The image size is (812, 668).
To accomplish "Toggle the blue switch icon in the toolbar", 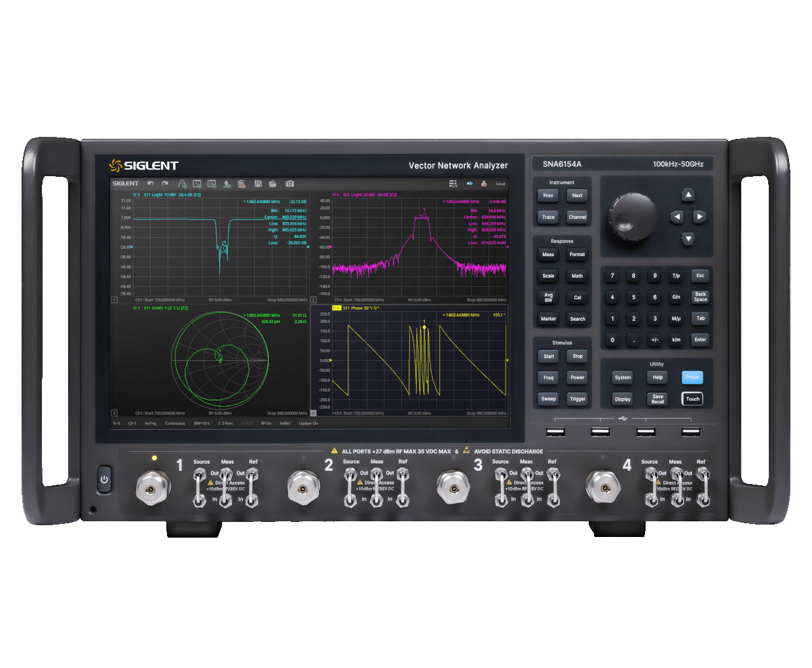I will (x=470, y=184).
